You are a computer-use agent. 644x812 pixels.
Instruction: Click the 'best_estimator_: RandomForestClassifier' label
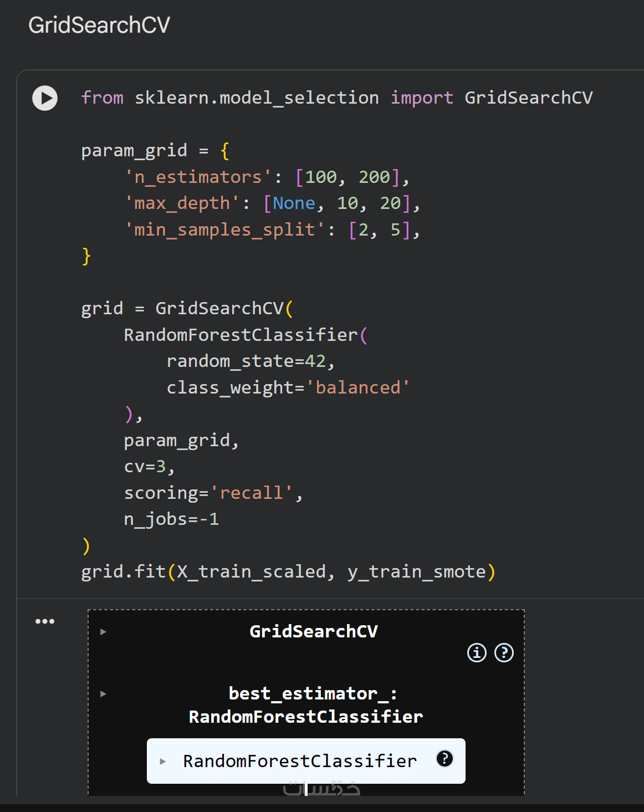point(306,705)
